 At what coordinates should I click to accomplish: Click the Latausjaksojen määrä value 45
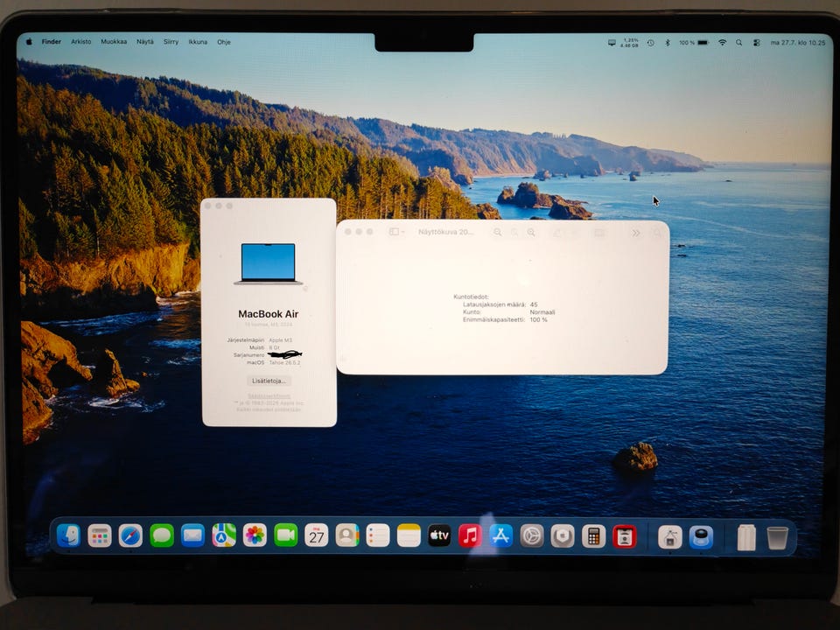pos(534,304)
